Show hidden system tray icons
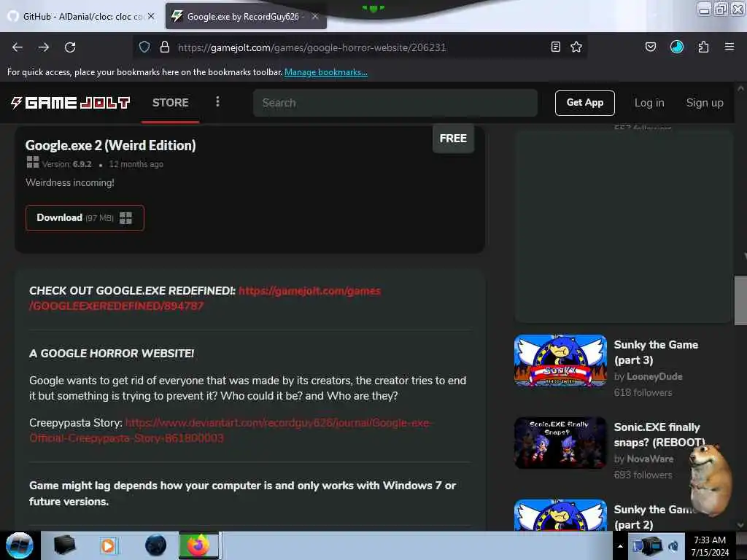747x560 pixels. point(620,547)
